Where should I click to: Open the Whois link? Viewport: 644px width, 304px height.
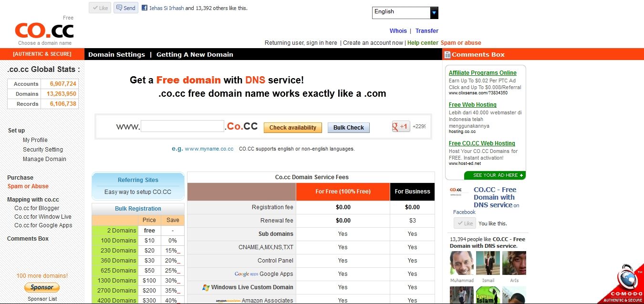point(398,31)
